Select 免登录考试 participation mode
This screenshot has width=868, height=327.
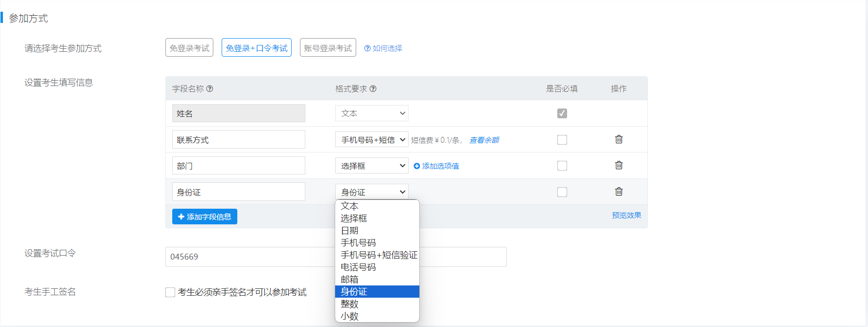click(x=189, y=48)
